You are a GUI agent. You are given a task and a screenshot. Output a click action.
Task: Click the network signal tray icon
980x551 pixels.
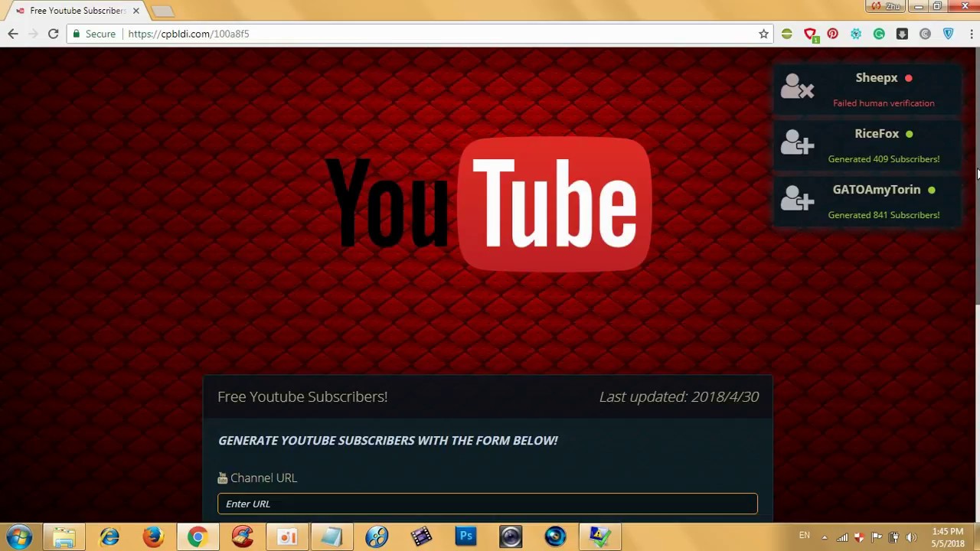pos(841,537)
